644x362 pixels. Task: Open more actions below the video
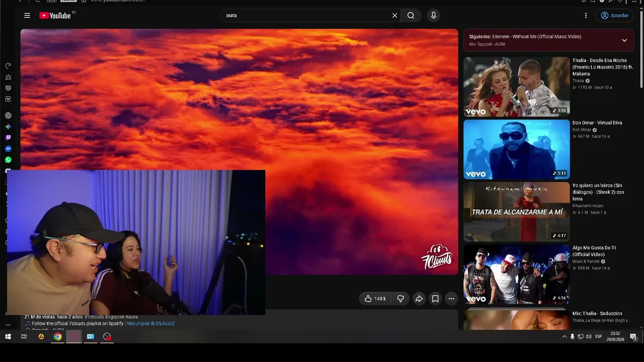click(x=451, y=299)
